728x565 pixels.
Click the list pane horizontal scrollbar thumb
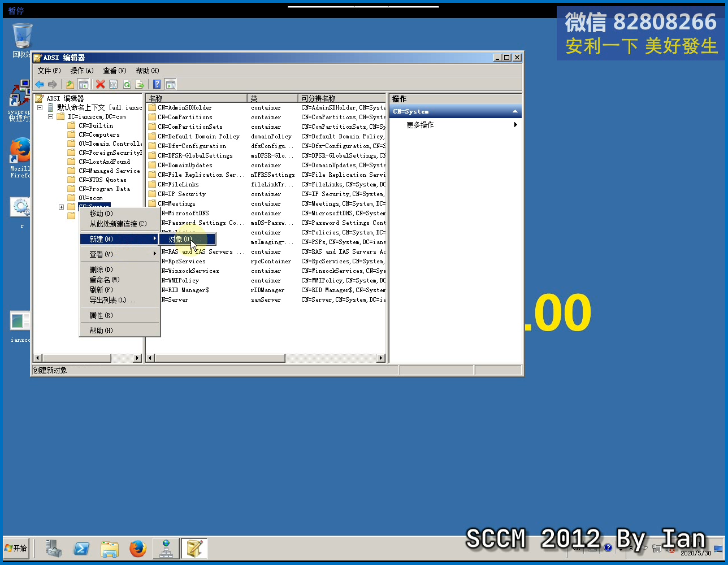(x=220, y=358)
